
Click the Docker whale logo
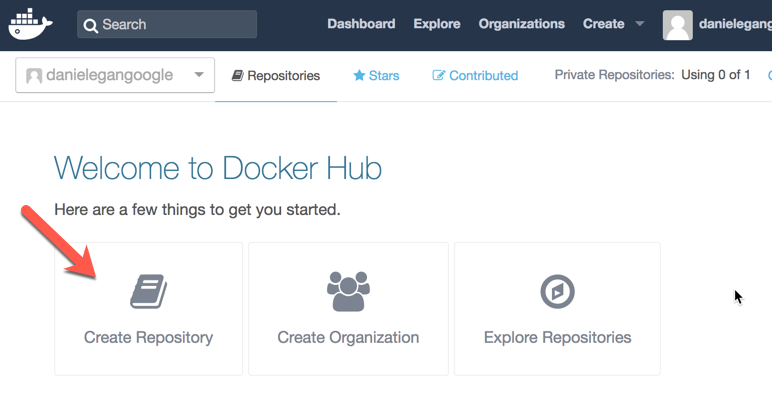[x=31, y=24]
